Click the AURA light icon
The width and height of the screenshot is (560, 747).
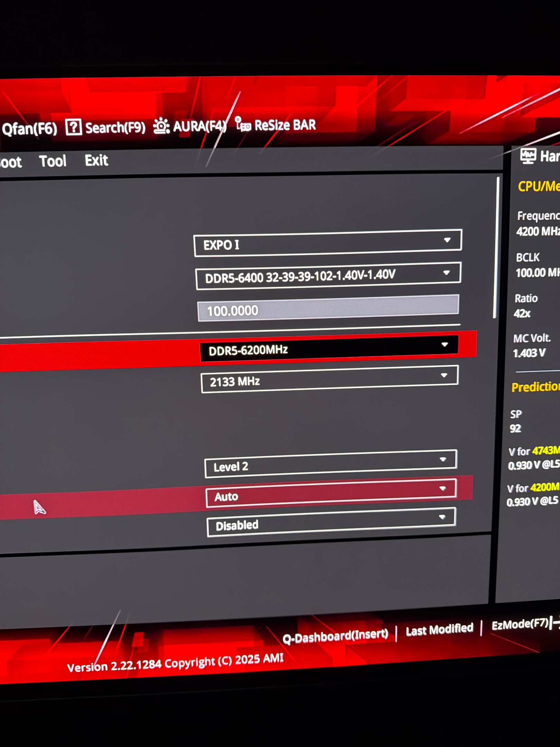[161, 126]
